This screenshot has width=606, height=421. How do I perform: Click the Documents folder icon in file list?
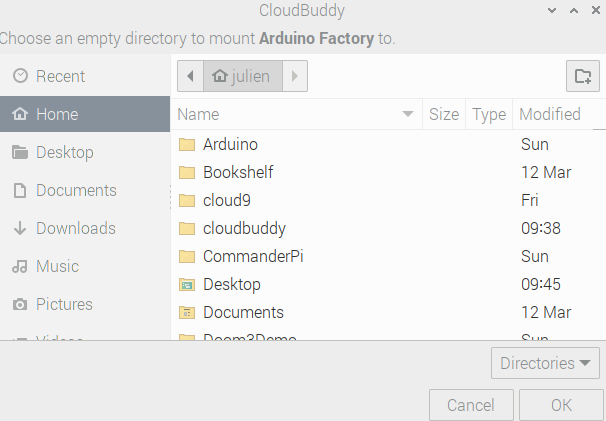[187, 312]
